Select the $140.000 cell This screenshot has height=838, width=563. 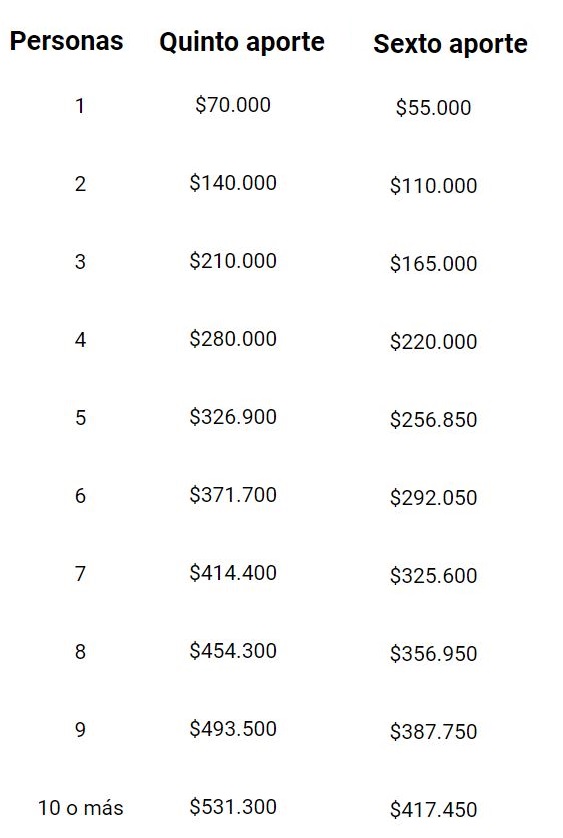click(233, 183)
